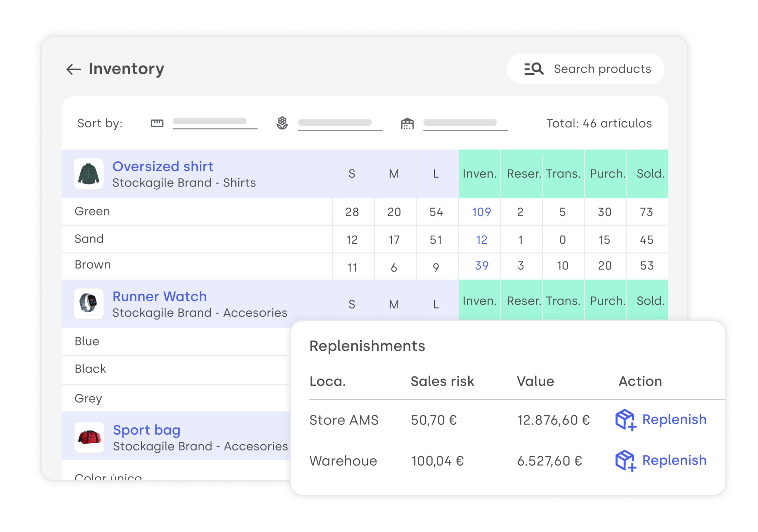Screen dimensions: 758x532
Task: Click the back arrow beside Inventory
Action: coord(74,69)
